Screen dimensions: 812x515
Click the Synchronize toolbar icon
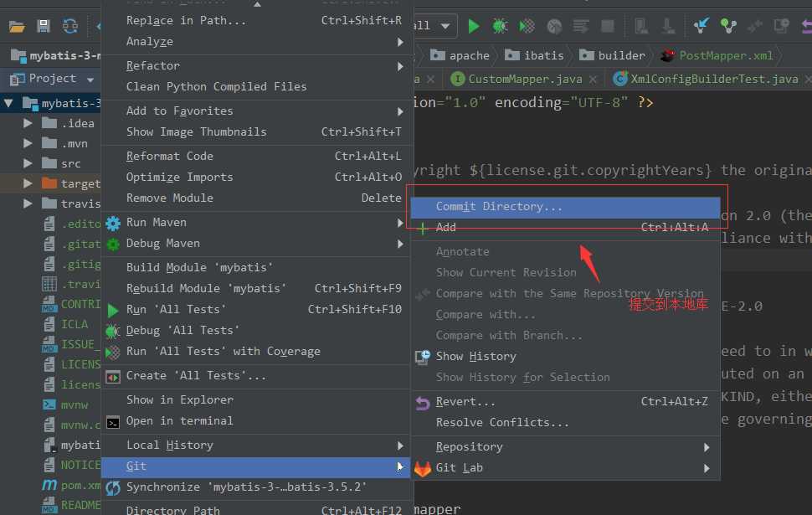(70, 26)
